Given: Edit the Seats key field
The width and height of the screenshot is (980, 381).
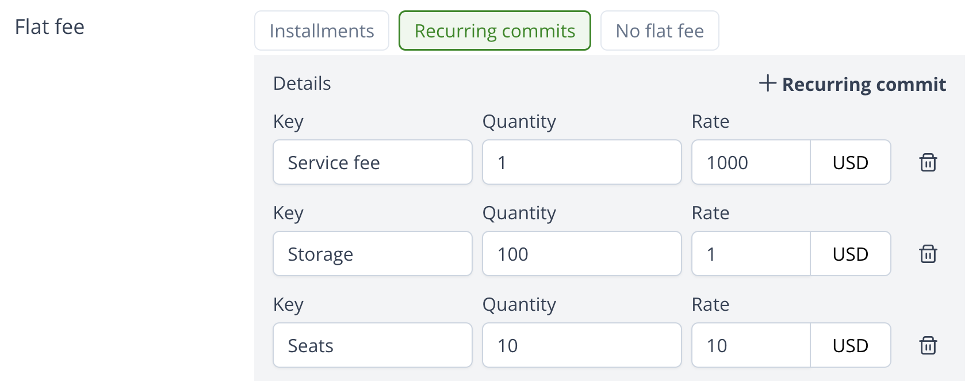Looking at the screenshot, I should [x=372, y=345].
